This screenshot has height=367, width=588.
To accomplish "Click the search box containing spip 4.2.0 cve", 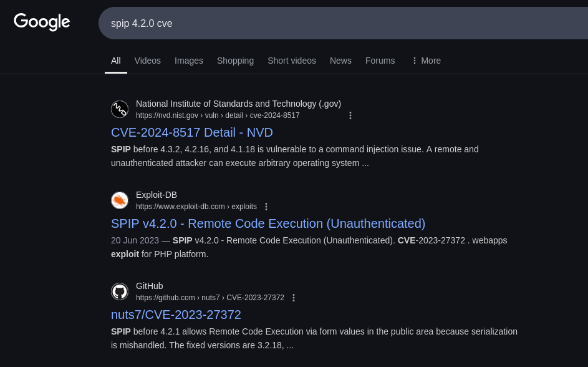I will click(x=343, y=23).
